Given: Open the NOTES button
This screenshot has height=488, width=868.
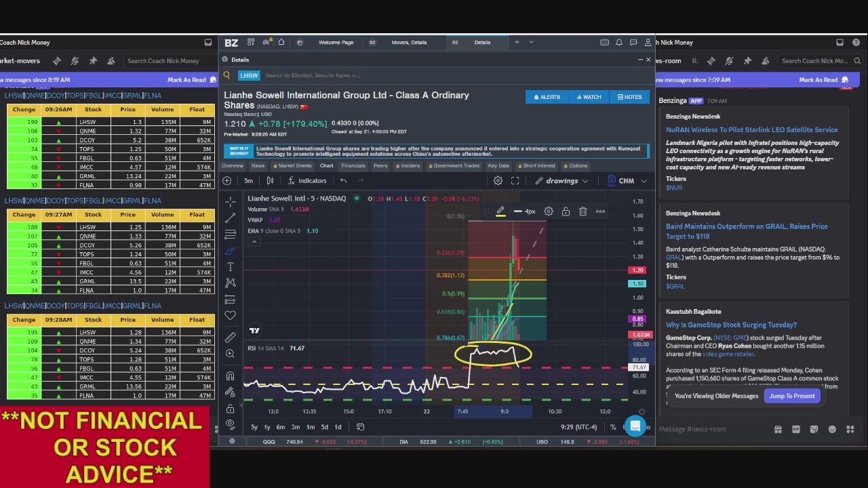Looking at the screenshot, I should coord(629,97).
